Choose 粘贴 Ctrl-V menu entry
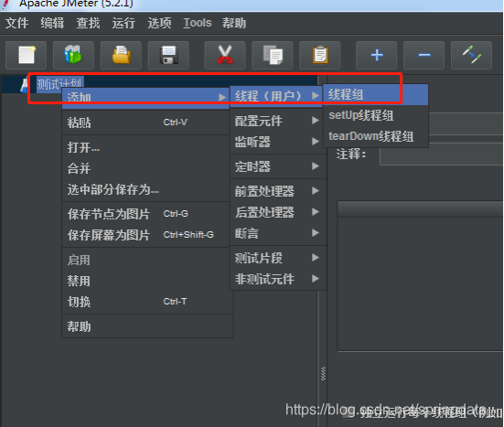Screen dimensions: 504x427 click(x=145, y=123)
